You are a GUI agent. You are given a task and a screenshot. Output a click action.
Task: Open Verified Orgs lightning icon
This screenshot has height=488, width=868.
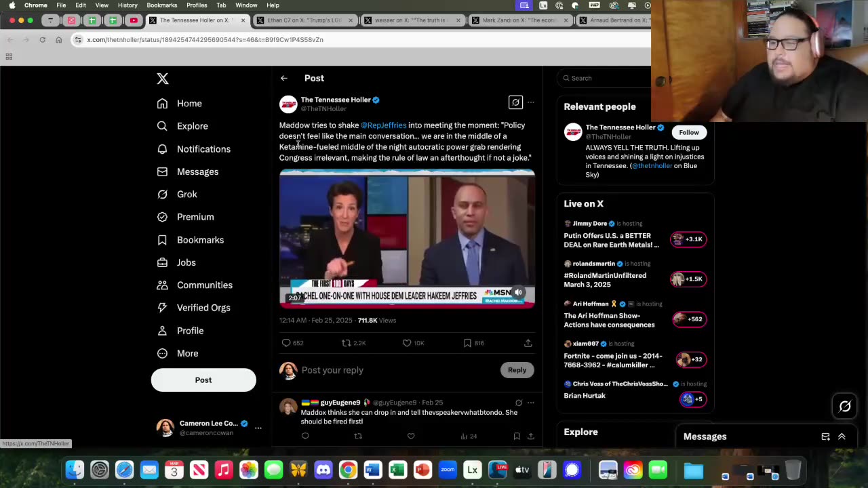(x=162, y=308)
